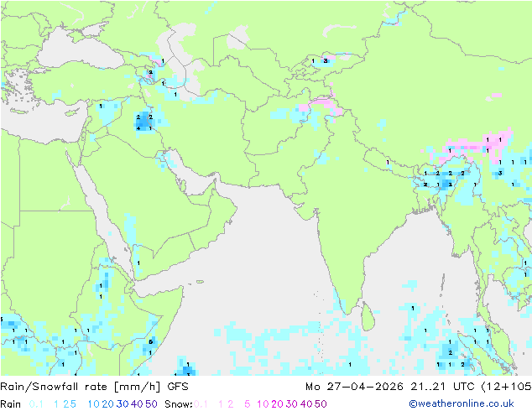Click the 'Snow:' legend label
The height and width of the screenshot is (411, 532).
point(179,404)
